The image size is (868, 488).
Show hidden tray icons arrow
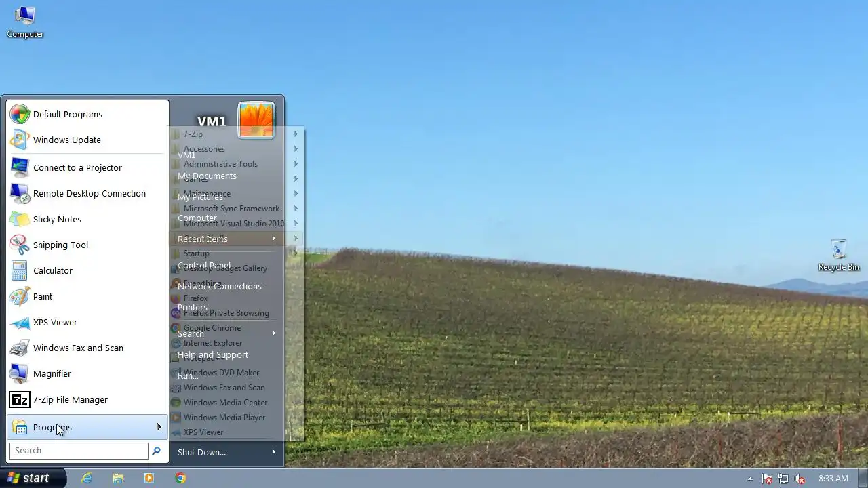point(750,479)
